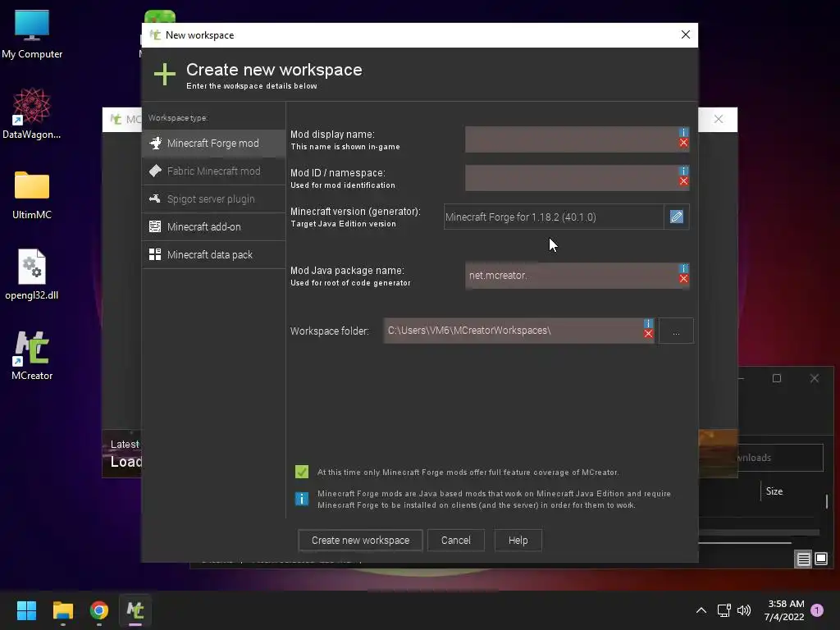The image size is (840, 630).
Task: Open Google Chrome from taskbar
Action: (99, 610)
